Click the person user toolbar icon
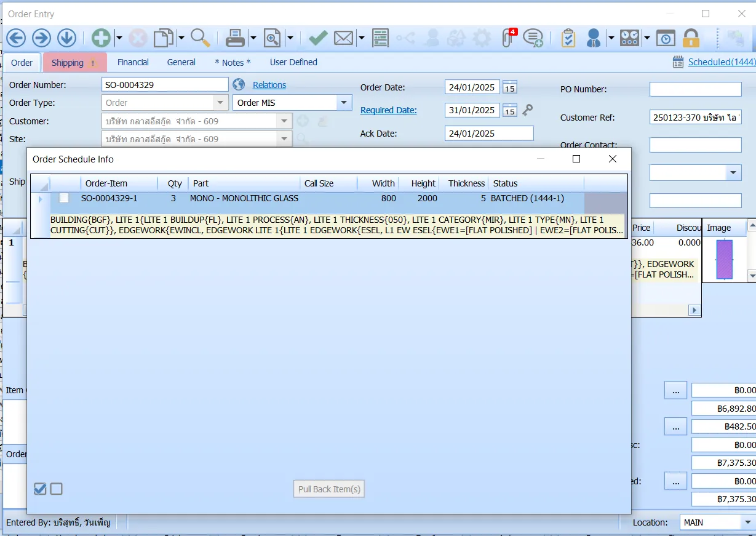 pyautogui.click(x=594, y=38)
